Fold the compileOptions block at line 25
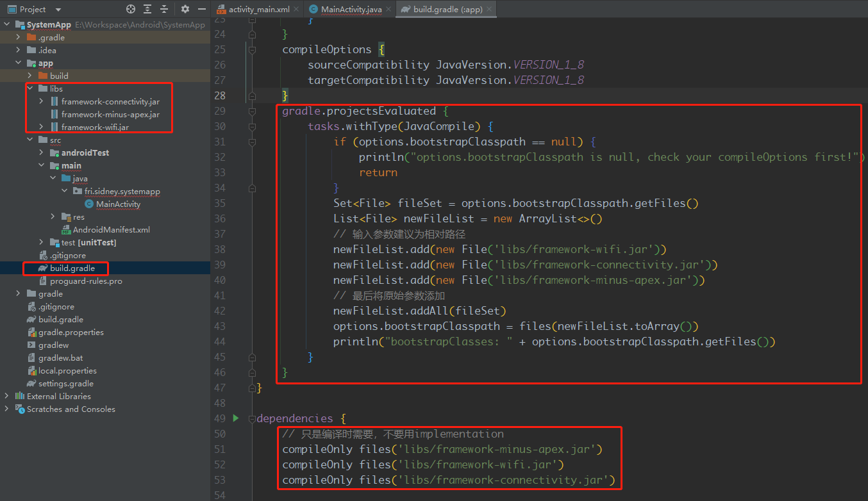The height and width of the screenshot is (501, 868). click(252, 49)
